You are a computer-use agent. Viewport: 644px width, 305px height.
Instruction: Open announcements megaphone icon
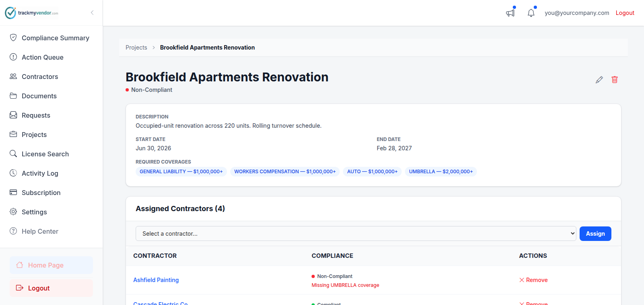tap(510, 13)
